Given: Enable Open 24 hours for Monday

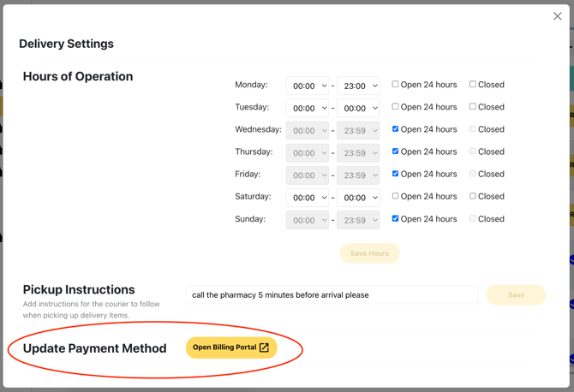Looking at the screenshot, I should (x=395, y=85).
